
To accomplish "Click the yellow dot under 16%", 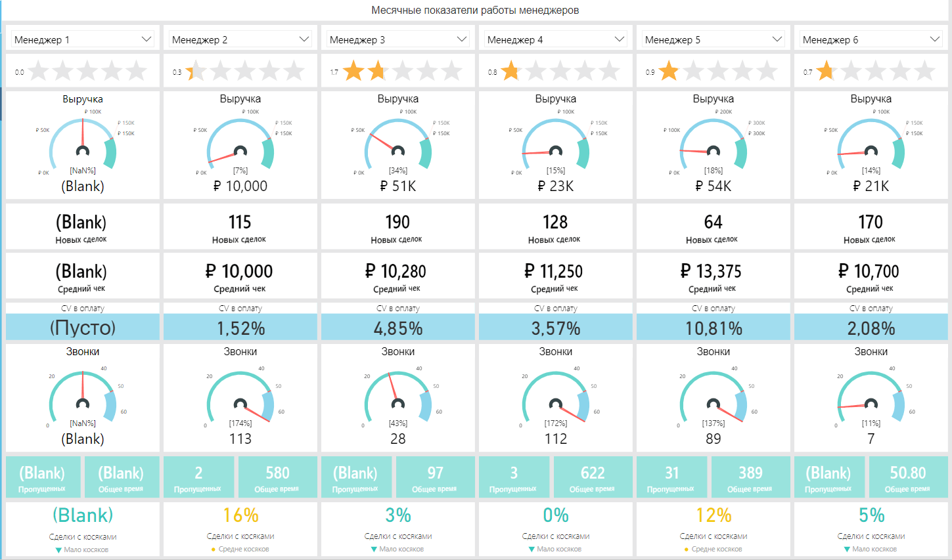I will point(214,549).
